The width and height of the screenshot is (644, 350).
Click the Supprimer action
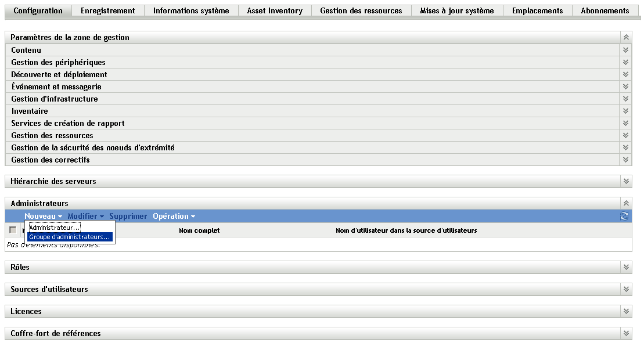coord(128,216)
